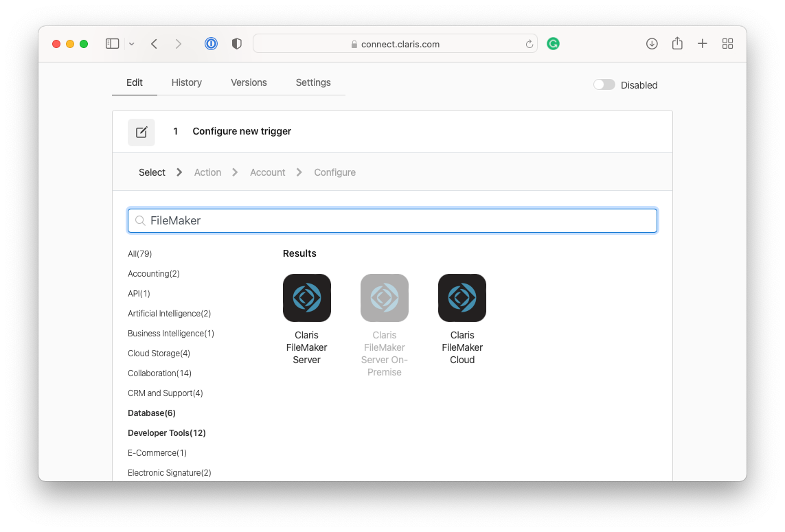Show all 79 connectors with the All filter
The height and width of the screenshot is (532, 785).
139,253
